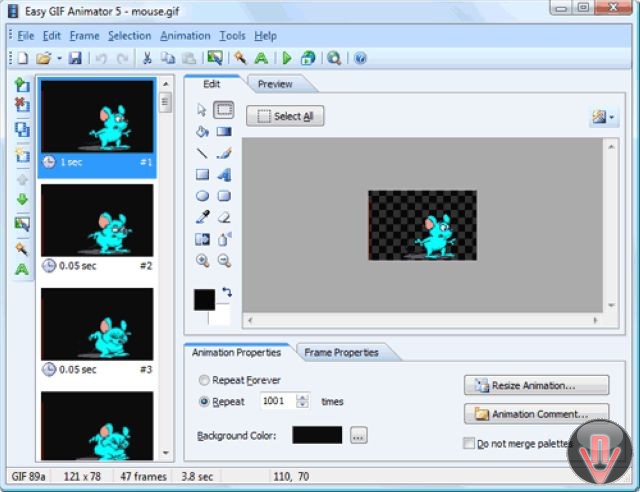Open the File menu
Screen dimensions: 640x492
[26, 36]
